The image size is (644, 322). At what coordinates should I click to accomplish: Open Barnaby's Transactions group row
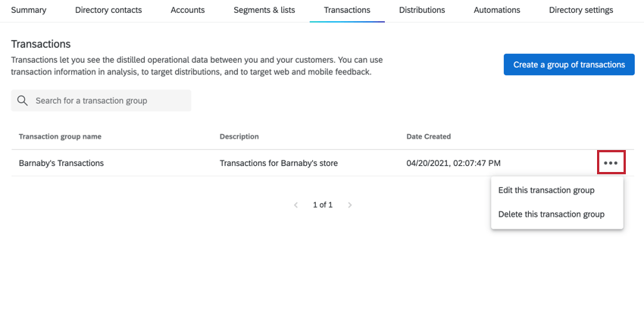pos(61,163)
